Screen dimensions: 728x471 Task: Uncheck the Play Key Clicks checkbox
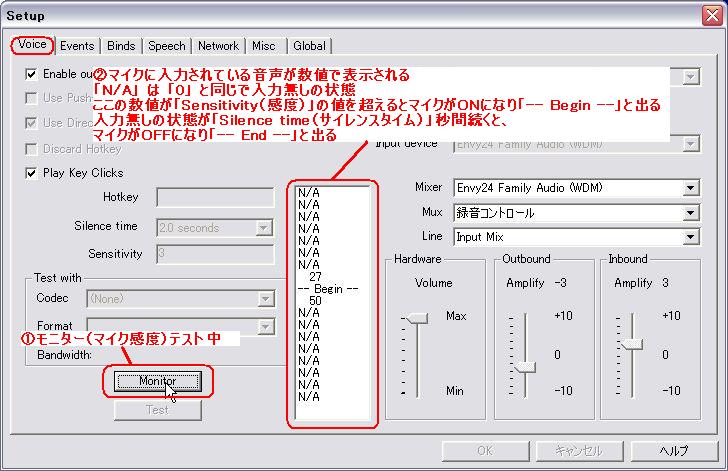pos(32,172)
